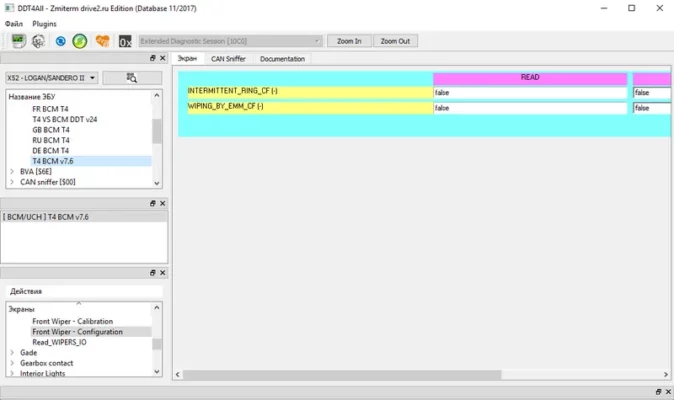Close the Действия screens panel

[162, 273]
